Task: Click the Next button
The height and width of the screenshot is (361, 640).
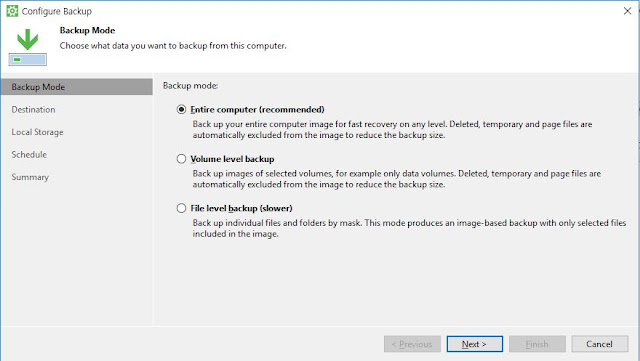Action: click(475, 344)
